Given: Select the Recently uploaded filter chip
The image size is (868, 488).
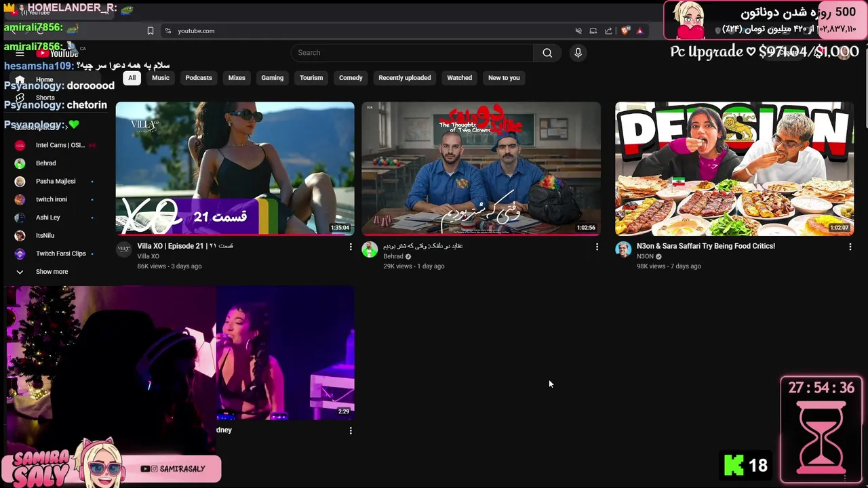Looking at the screenshot, I should click(x=405, y=78).
